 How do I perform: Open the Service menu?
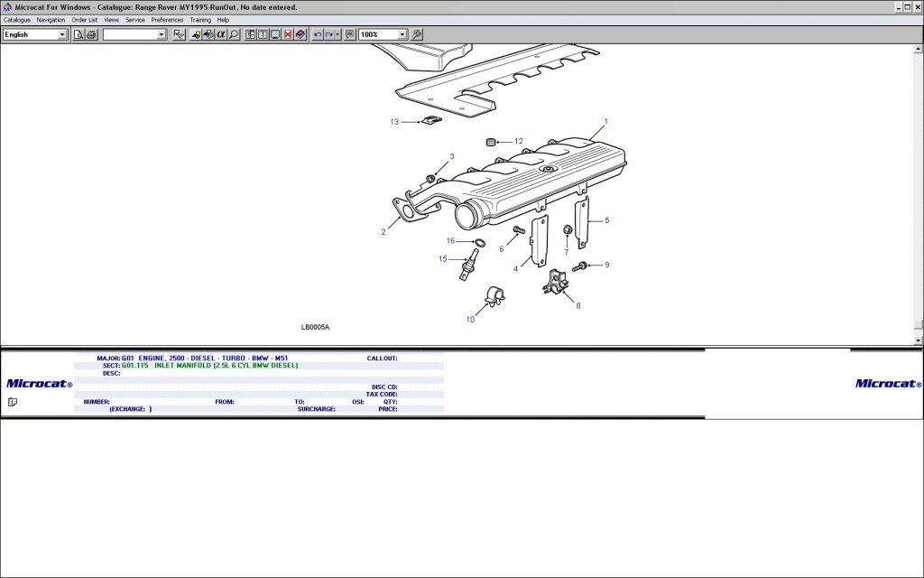(x=135, y=20)
